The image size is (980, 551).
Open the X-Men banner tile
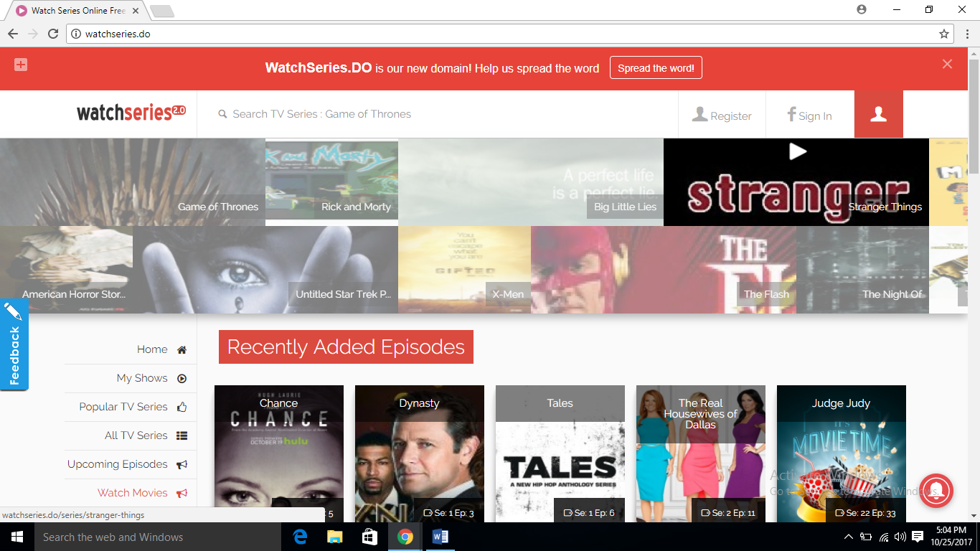(464, 270)
